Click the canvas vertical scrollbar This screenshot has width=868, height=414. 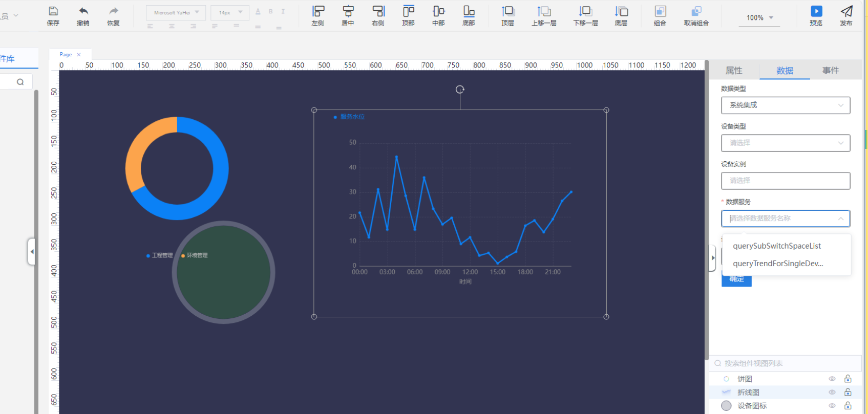click(707, 210)
